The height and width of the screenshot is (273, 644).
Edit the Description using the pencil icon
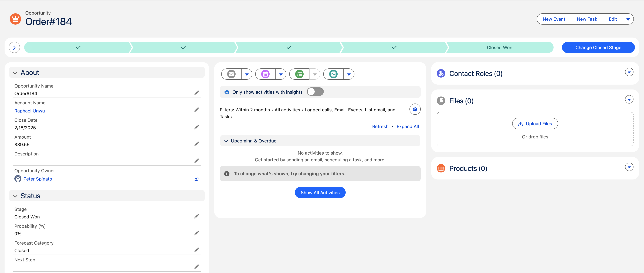point(197,160)
